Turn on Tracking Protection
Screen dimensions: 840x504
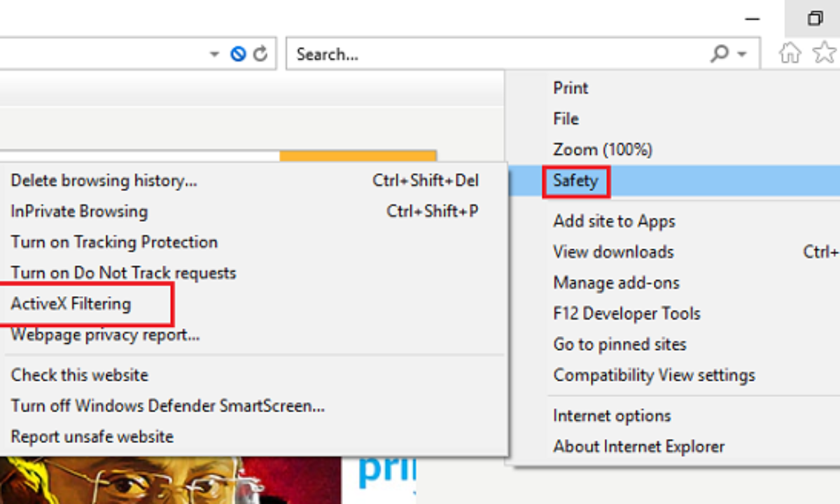coord(114,242)
